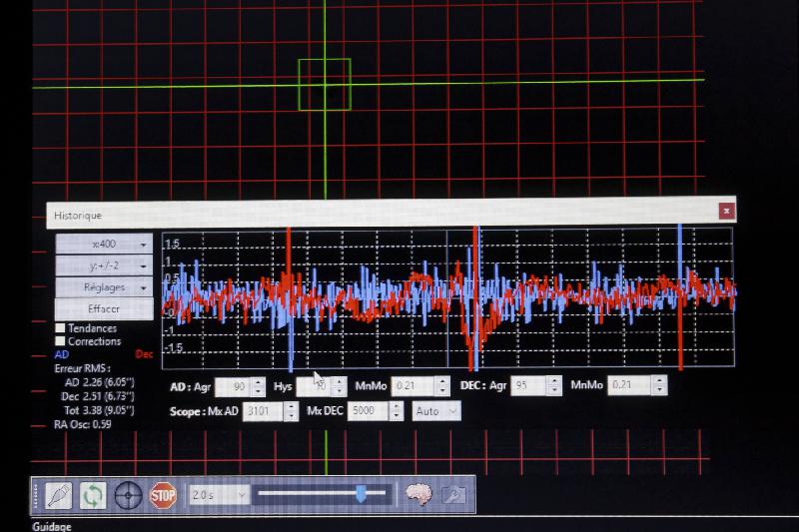The height and width of the screenshot is (532, 799).
Task: Open the wrench camera settings icon
Action: pos(453,494)
